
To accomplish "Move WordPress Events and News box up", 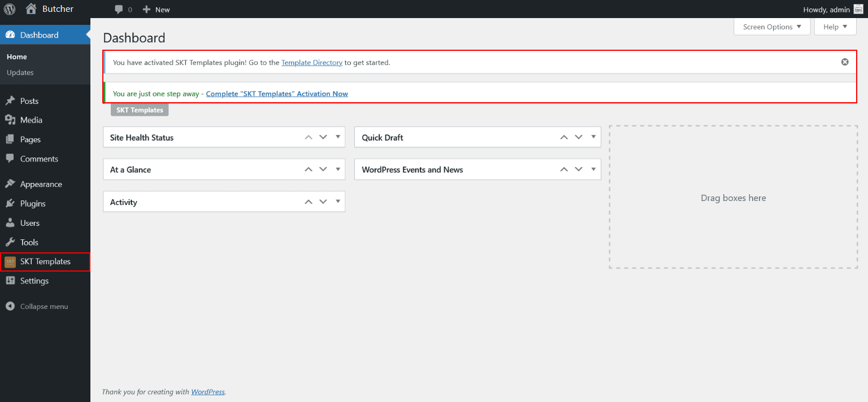I will [x=564, y=169].
